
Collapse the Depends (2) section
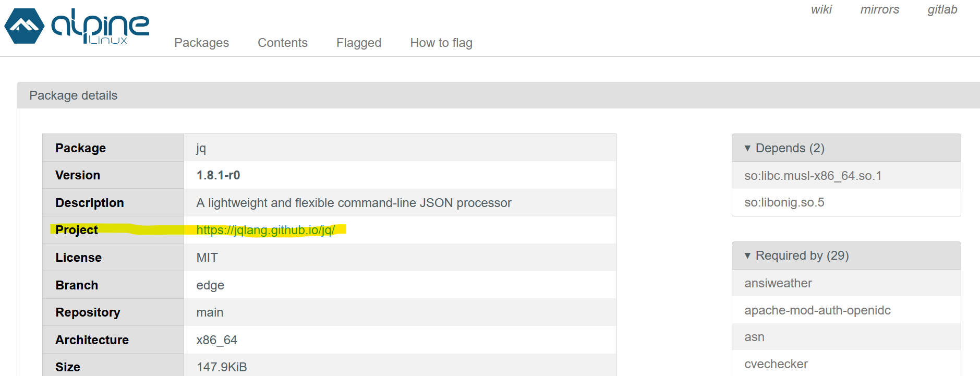click(x=790, y=148)
